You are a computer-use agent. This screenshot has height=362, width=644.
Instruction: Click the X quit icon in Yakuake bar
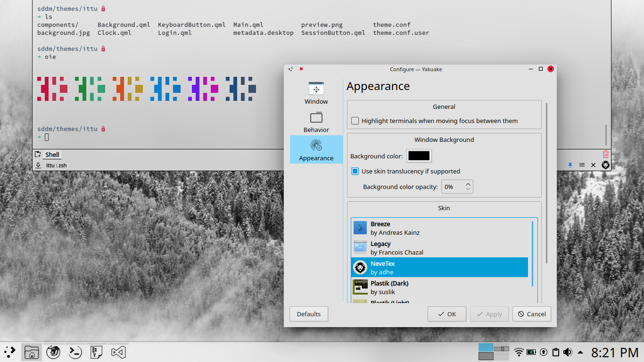coord(594,165)
